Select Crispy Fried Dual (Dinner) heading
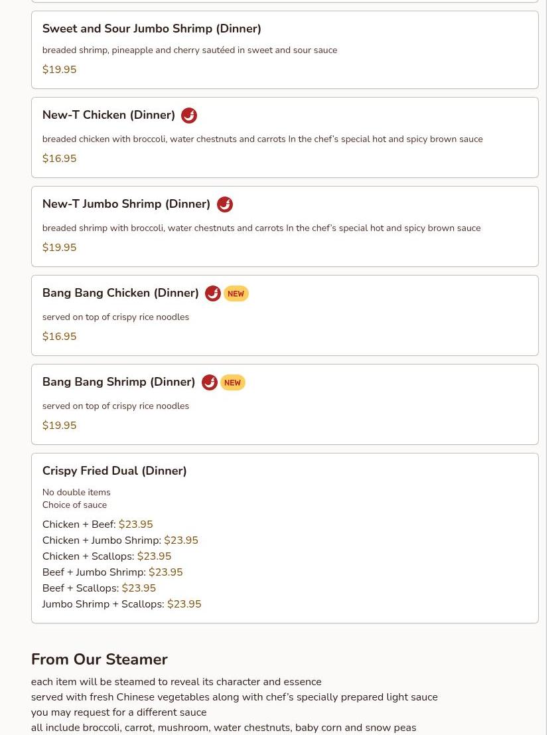 114,471
